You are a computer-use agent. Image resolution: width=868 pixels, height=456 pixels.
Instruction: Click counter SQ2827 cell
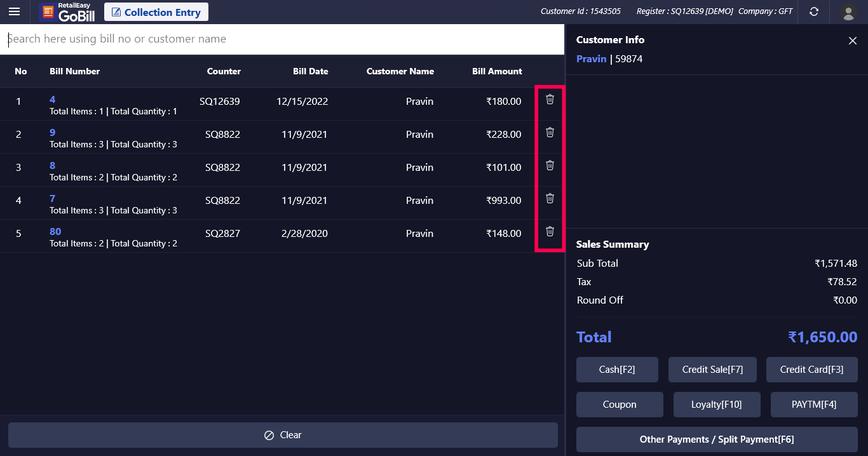coord(222,234)
